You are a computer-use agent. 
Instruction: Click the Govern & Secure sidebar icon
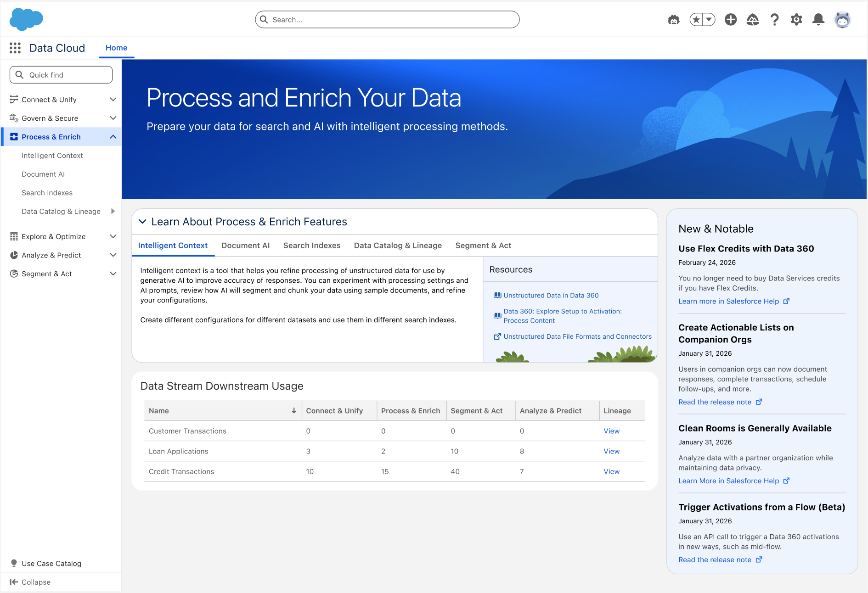(14, 118)
